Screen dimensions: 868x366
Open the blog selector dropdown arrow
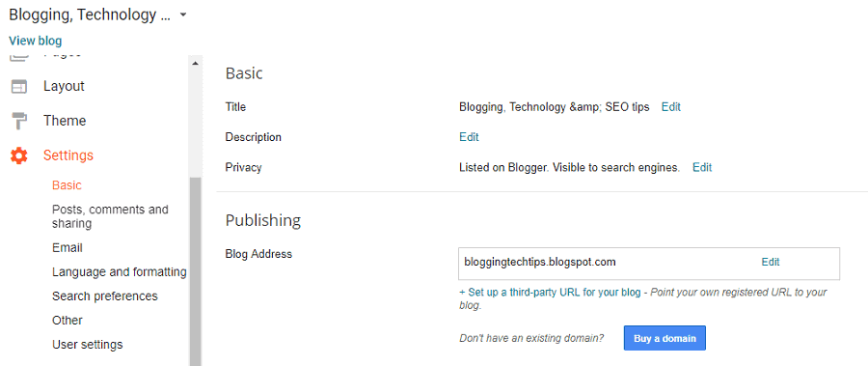(183, 15)
